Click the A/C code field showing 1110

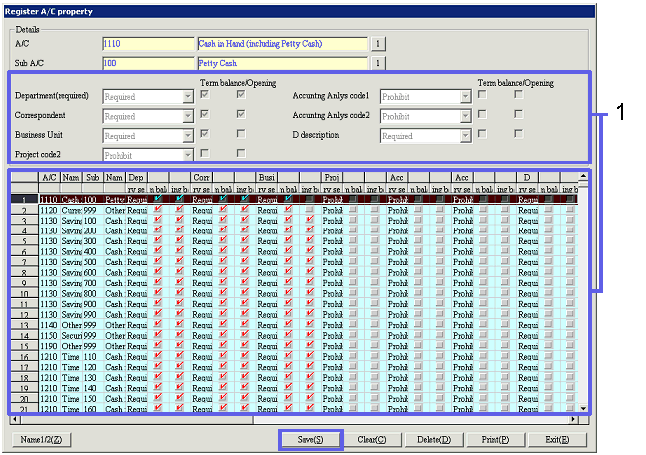point(148,44)
